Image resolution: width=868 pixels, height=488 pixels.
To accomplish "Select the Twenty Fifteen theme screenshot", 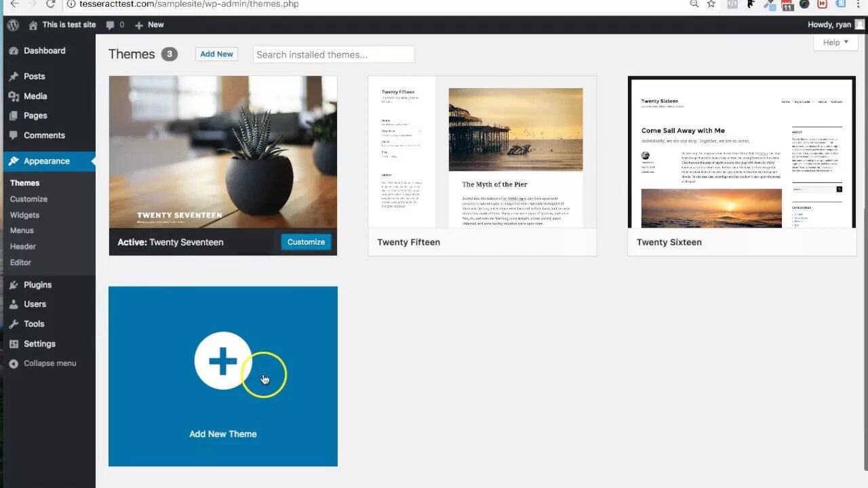I will click(x=482, y=152).
